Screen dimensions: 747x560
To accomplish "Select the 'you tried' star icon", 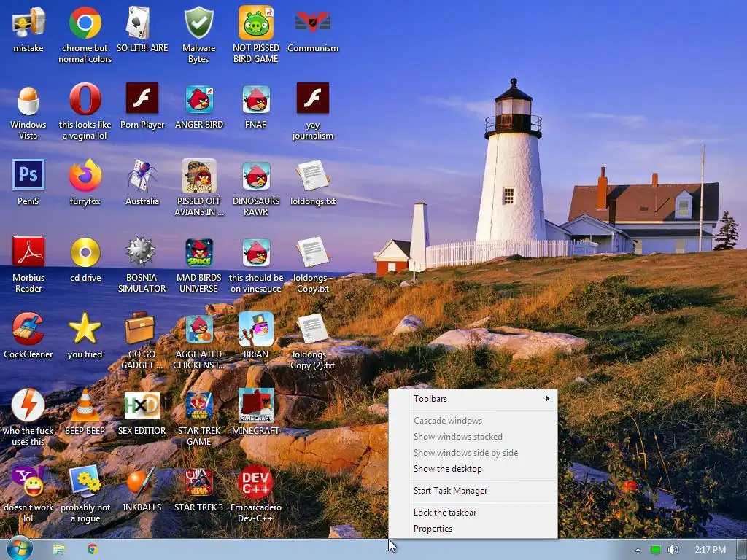I will (85, 328).
